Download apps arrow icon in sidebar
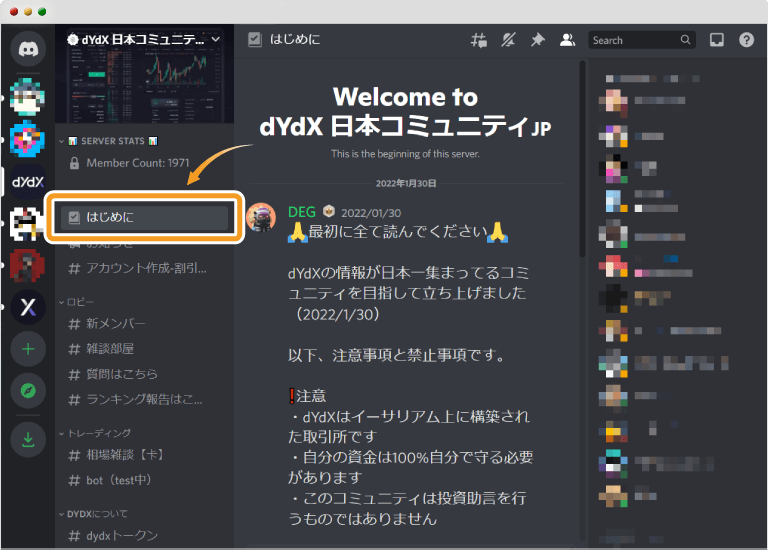Image resolution: width=768 pixels, height=550 pixels. pyautogui.click(x=28, y=439)
